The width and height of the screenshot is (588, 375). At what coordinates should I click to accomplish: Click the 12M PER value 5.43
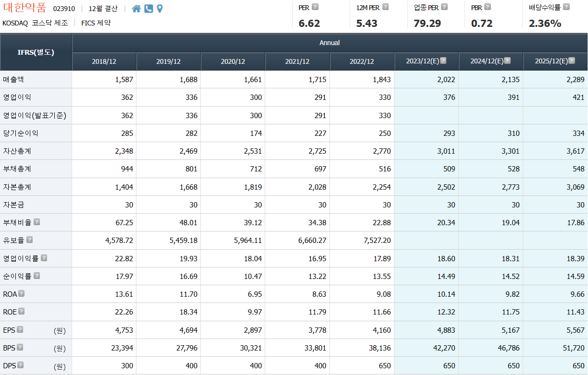[367, 23]
